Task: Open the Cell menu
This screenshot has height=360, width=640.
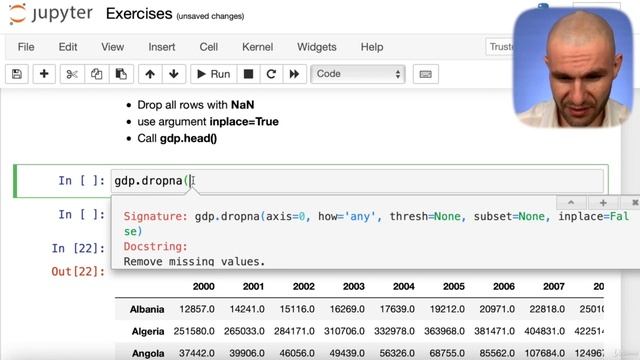Action: [209, 47]
